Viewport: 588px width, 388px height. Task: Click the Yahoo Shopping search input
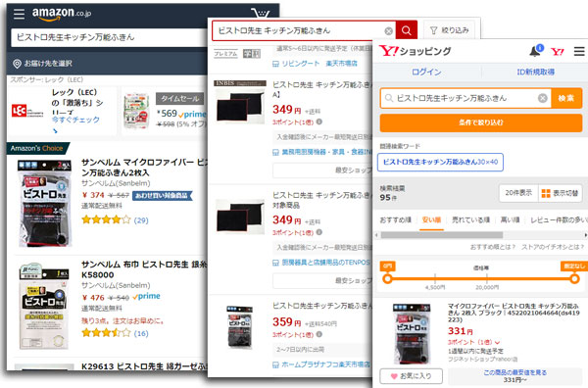(465, 98)
